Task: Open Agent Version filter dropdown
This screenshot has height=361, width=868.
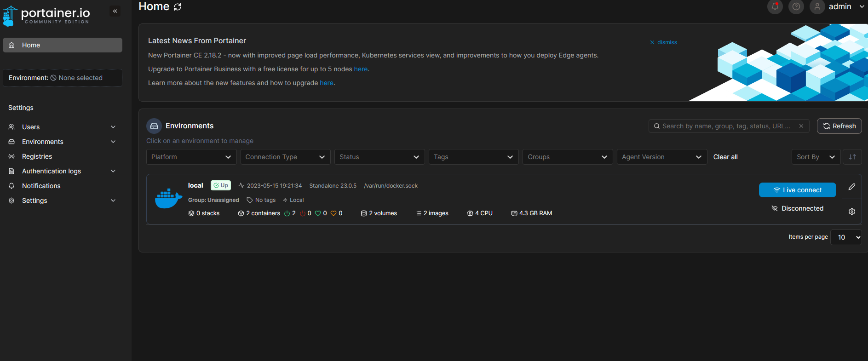Action: click(x=662, y=157)
